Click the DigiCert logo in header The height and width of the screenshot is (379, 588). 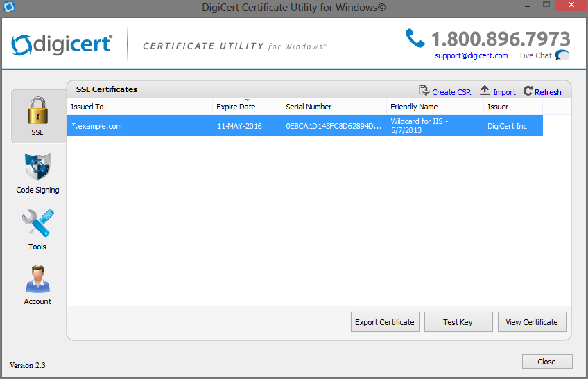click(62, 44)
